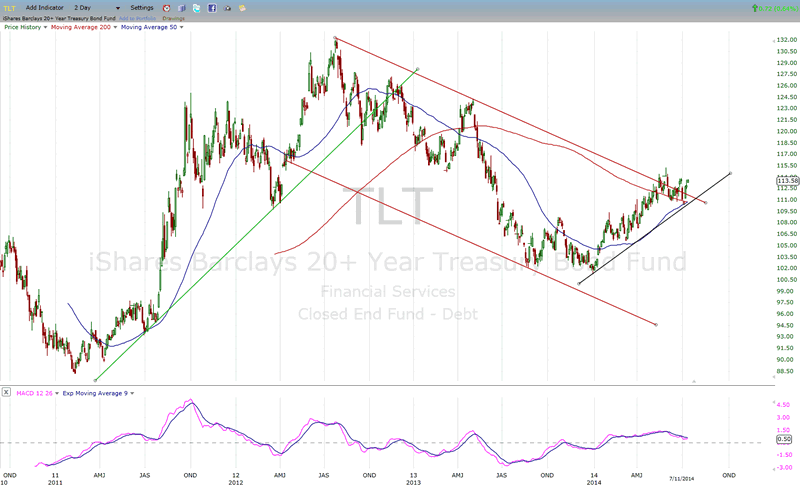Click the iShares Barclays 20+ Year Treasury Bond Fund title
Screen dimensions: 800x485
coord(59,18)
